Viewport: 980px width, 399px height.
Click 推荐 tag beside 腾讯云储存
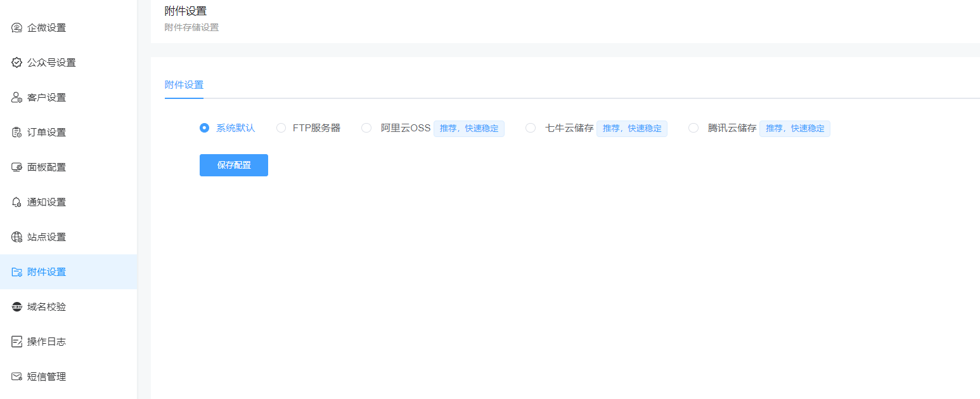tap(795, 129)
